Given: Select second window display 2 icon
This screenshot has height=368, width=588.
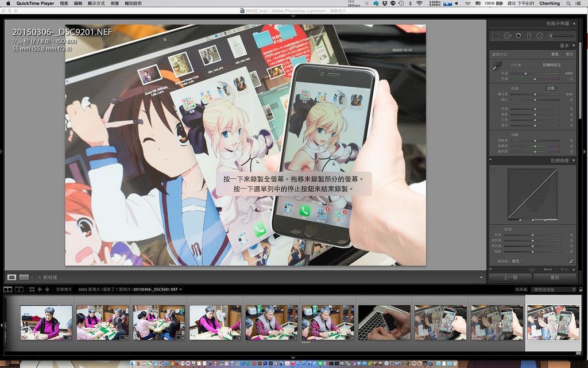Looking at the screenshot, I should click(x=19, y=290).
